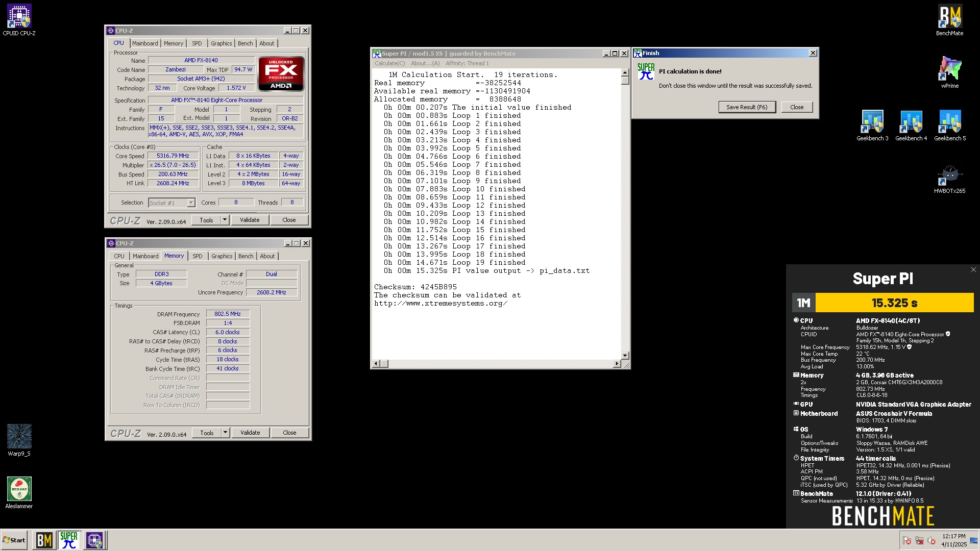980x551 pixels.
Task: Switch to Mainboard tab in top CPU-Z
Action: (145, 43)
